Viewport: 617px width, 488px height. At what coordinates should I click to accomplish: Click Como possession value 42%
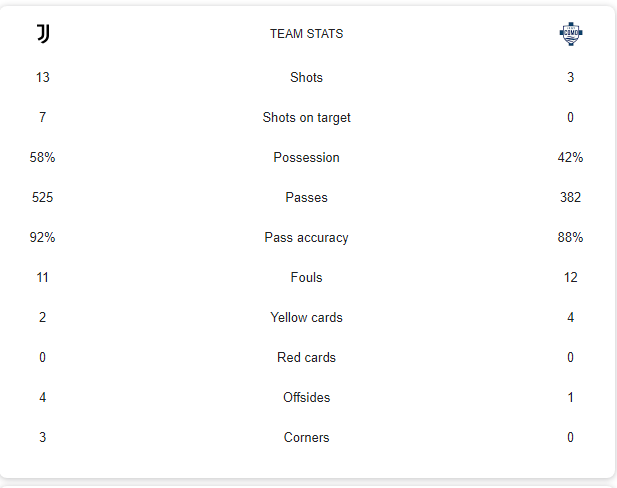[x=570, y=157]
